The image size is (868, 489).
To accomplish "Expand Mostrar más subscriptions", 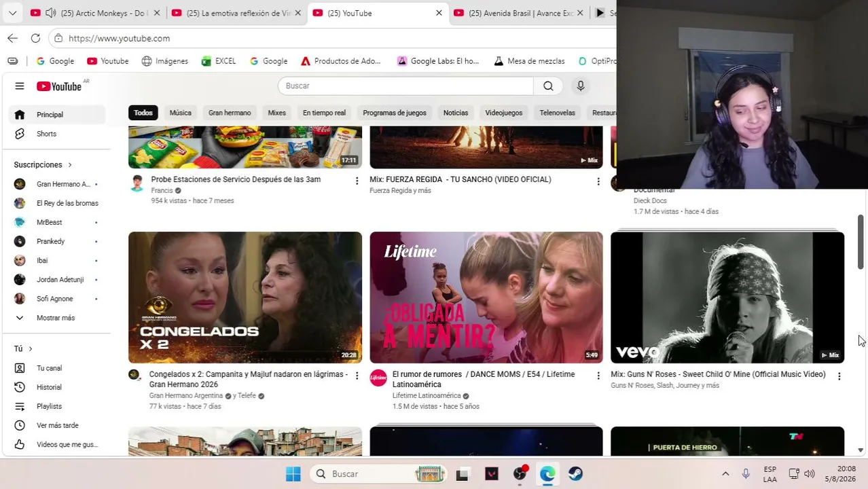I will click(x=57, y=318).
